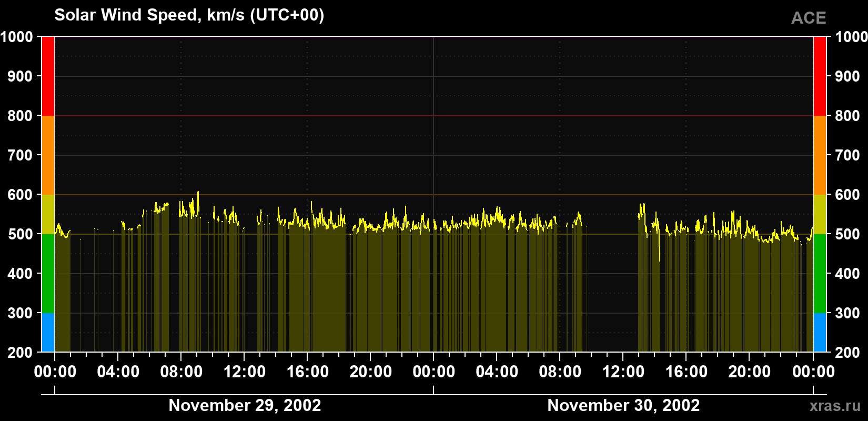This screenshot has width=868, height=421.
Task: Click the 20:00 time label on November 30
Action: [x=750, y=372]
